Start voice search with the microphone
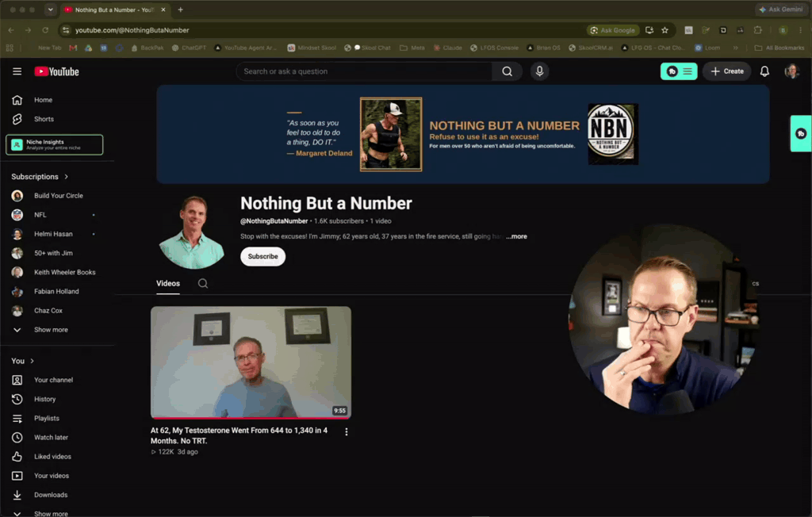The width and height of the screenshot is (812, 517). pos(539,71)
